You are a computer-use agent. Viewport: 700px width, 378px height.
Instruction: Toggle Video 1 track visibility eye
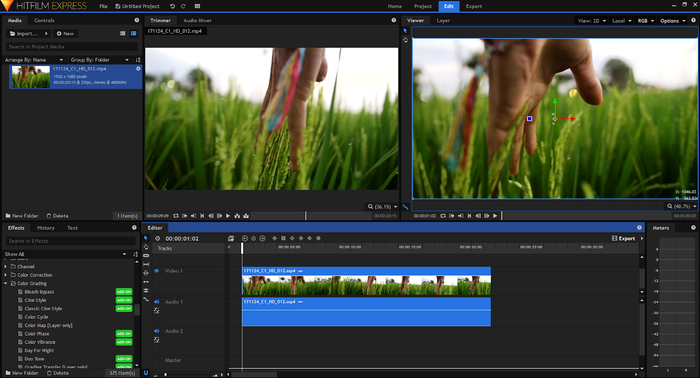(157, 271)
